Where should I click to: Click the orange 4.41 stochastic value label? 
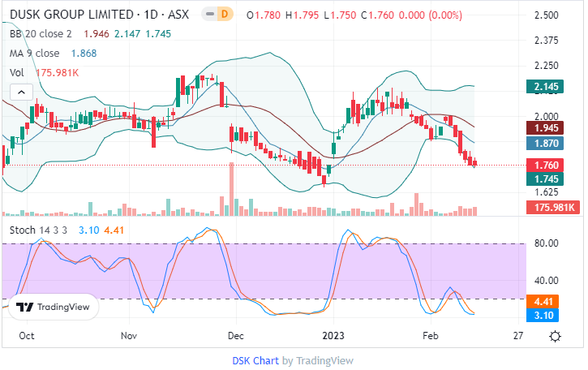[x=543, y=301]
